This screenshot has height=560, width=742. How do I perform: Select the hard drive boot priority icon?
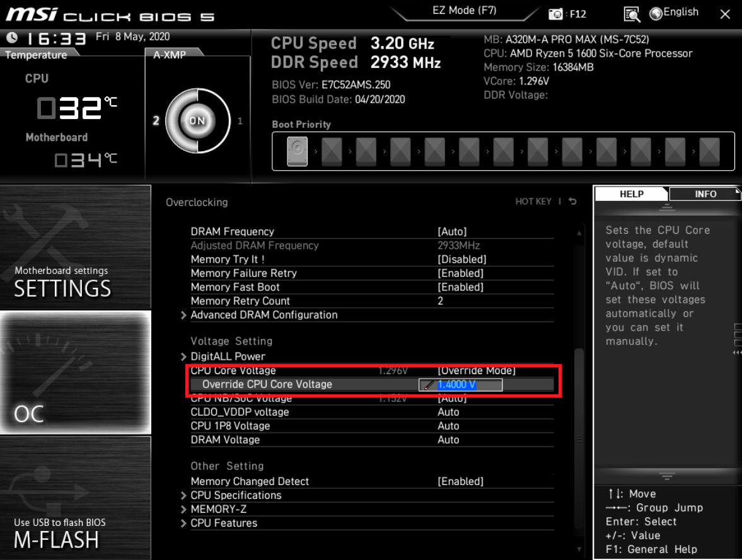point(297,151)
